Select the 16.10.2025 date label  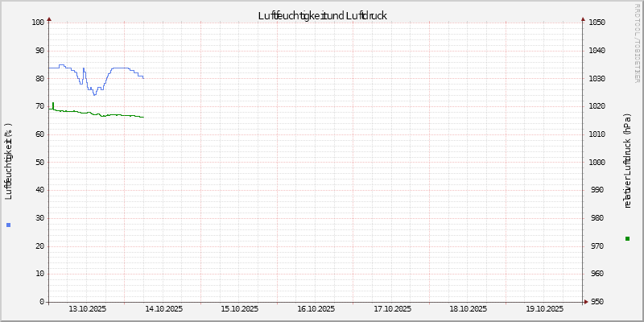point(316,309)
